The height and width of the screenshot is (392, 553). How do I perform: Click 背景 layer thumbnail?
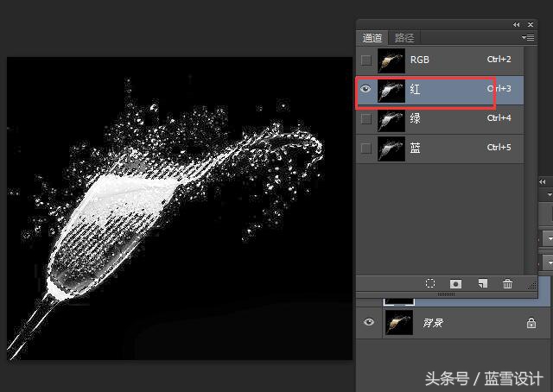pos(399,322)
